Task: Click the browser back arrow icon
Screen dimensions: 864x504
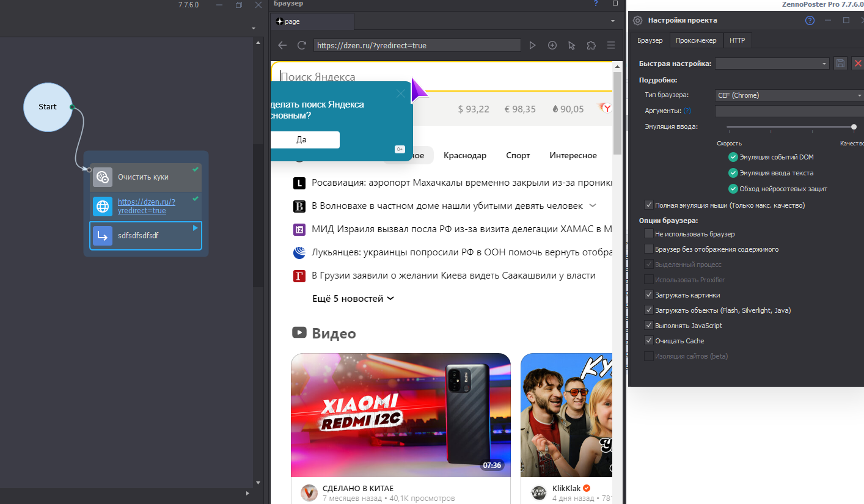Action: (282, 45)
